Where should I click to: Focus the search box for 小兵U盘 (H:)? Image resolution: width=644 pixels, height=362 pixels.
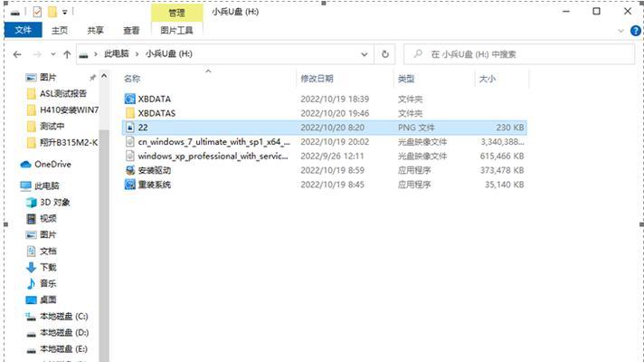point(519,54)
